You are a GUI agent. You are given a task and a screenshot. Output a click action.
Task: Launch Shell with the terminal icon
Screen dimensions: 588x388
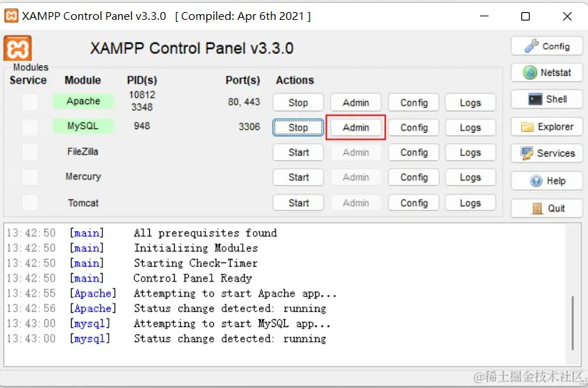(547, 99)
